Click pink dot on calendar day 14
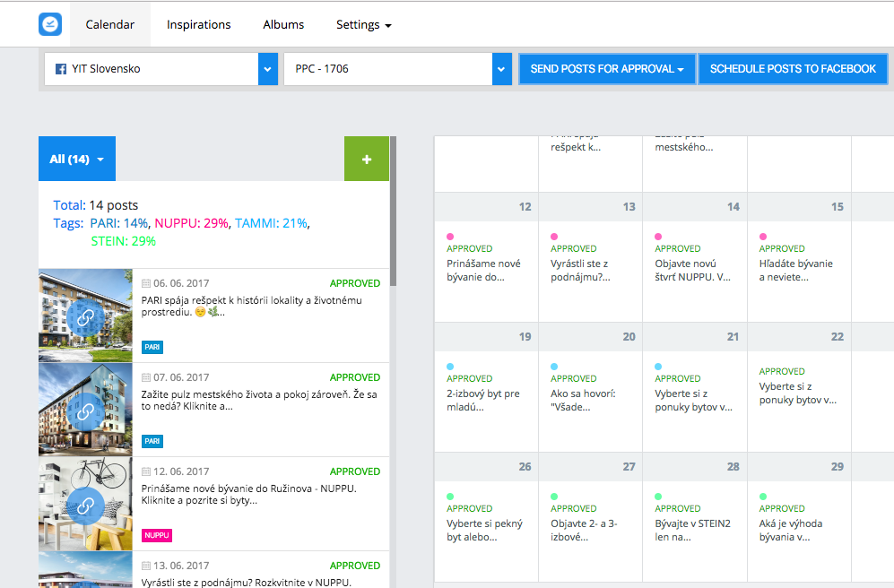 click(658, 237)
